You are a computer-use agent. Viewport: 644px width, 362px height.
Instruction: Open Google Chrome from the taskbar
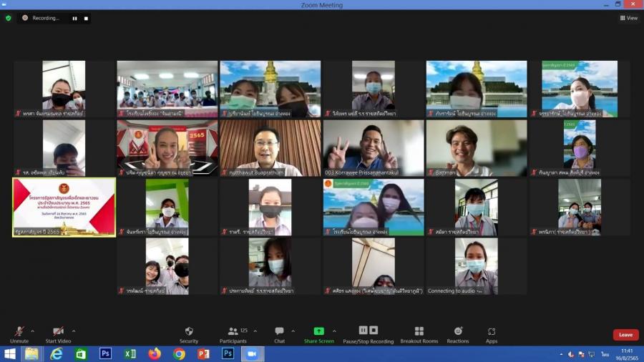coord(179,353)
